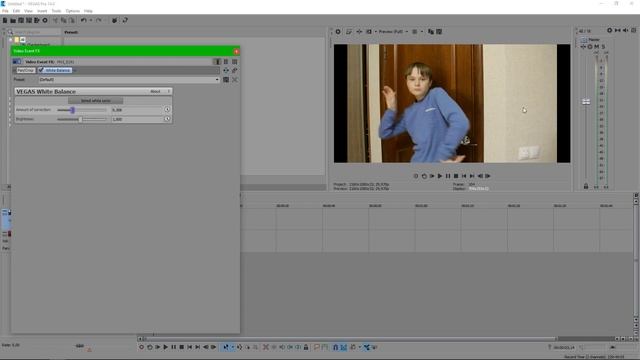The image size is (640, 360).
Task: Click the External Monitor preview icon
Action: [x=349, y=31]
